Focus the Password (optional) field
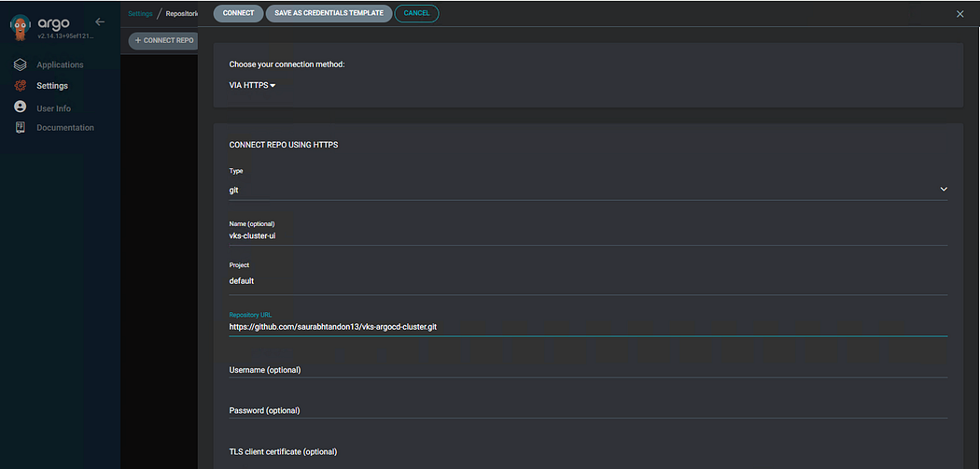The width and height of the screenshot is (980, 469). pyautogui.click(x=588, y=410)
